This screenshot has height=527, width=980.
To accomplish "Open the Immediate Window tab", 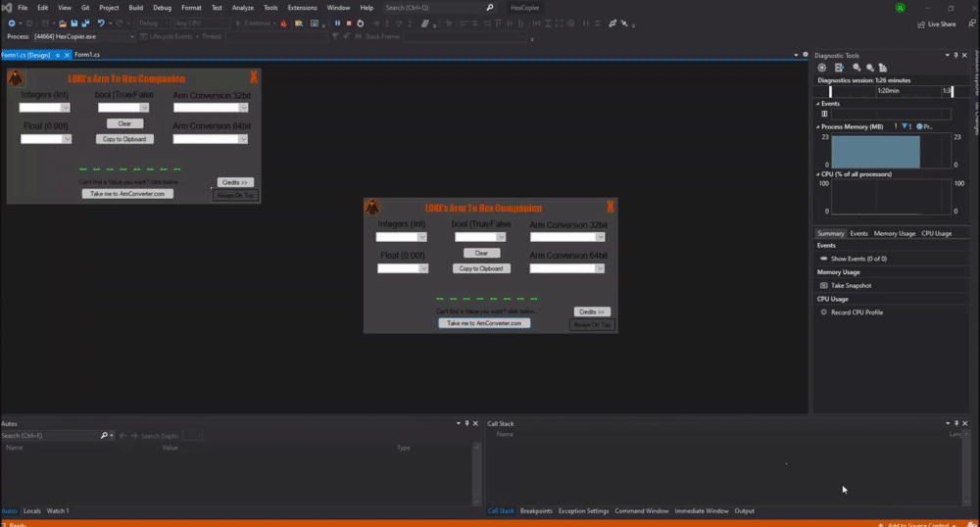I will pos(702,510).
